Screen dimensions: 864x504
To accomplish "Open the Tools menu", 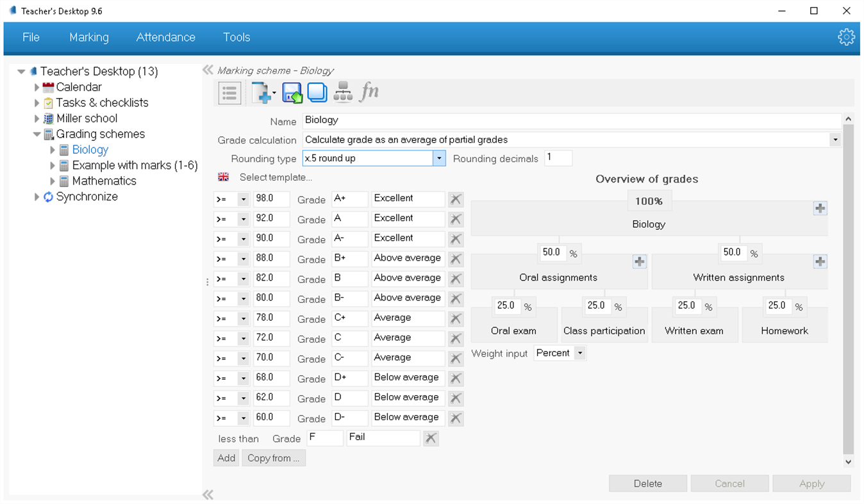I will click(x=237, y=37).
